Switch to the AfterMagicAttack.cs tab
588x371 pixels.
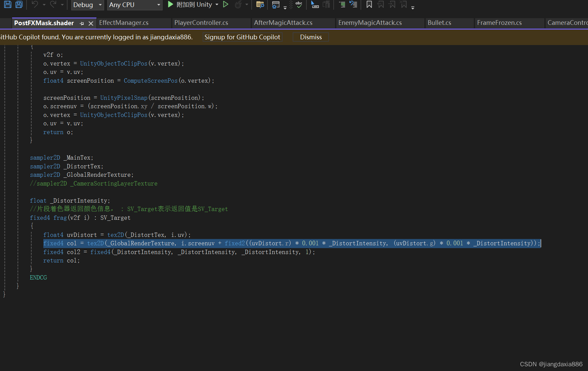click(283, 23)
